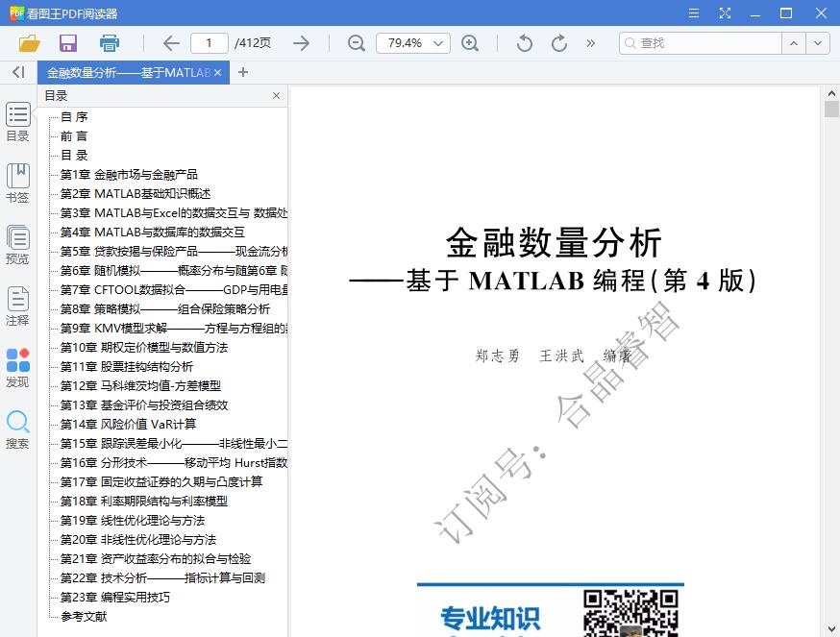The width and height of the screenshot is (840, 637).
Task: Select 第18章 利率期限结构与利率模型
Action: (x=143, y=502)
